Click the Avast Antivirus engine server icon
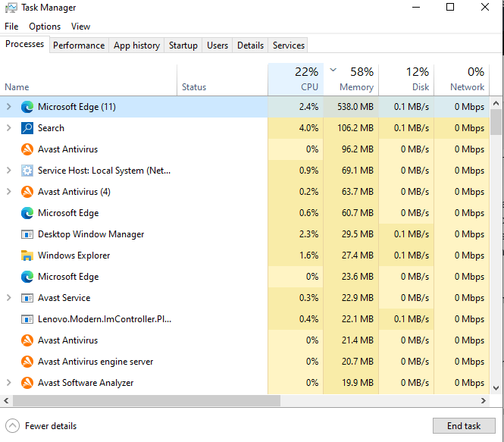Screen dimensions: 504x442 (x=27, y=362)
